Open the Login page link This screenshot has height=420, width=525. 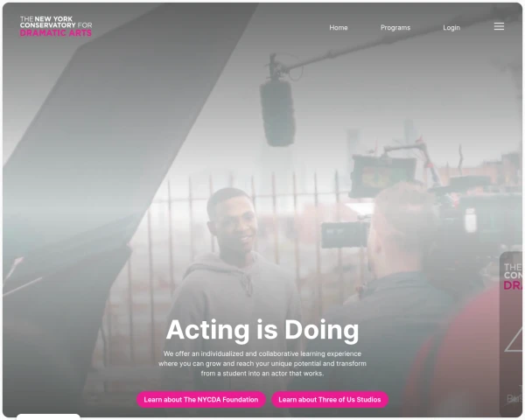[x=451, y=27]
